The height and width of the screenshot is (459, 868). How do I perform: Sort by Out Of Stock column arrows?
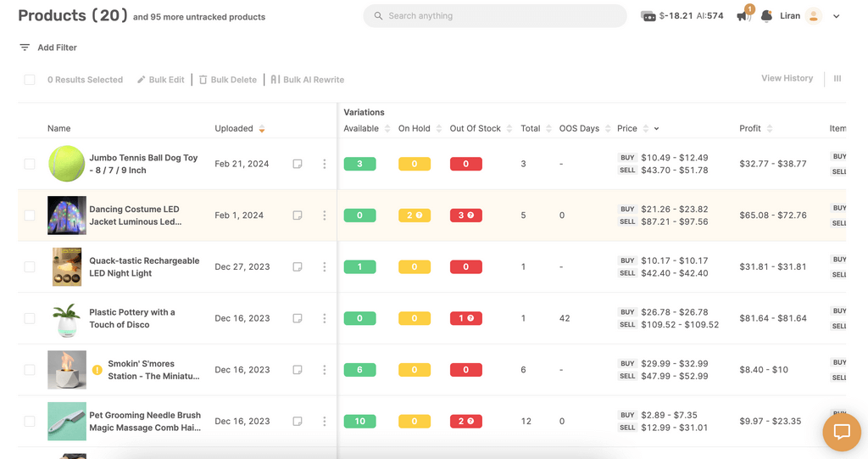tap(509, 129)
